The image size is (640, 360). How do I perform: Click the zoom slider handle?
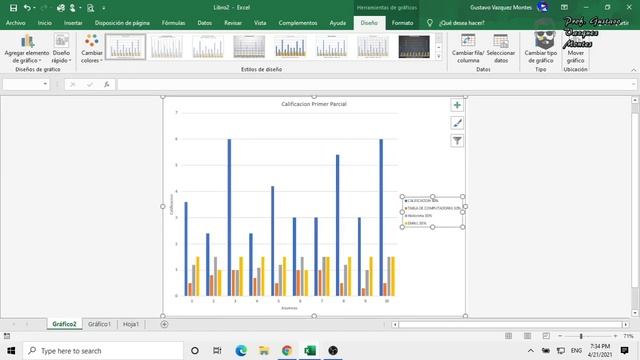coord(581,336)
